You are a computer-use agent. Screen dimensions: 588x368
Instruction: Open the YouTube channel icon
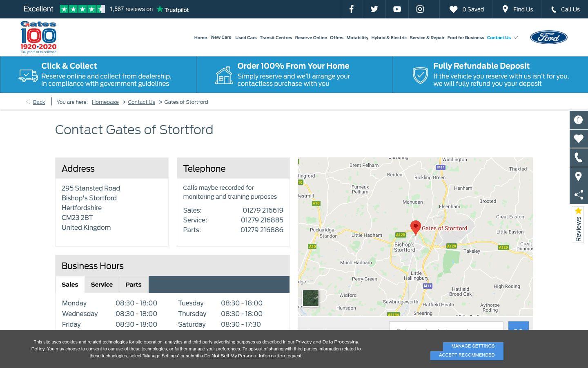click(x=397, y=9)
